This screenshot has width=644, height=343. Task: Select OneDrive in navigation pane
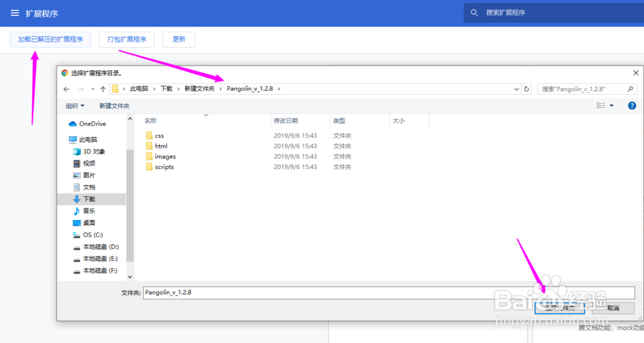(x=87, y=124)
